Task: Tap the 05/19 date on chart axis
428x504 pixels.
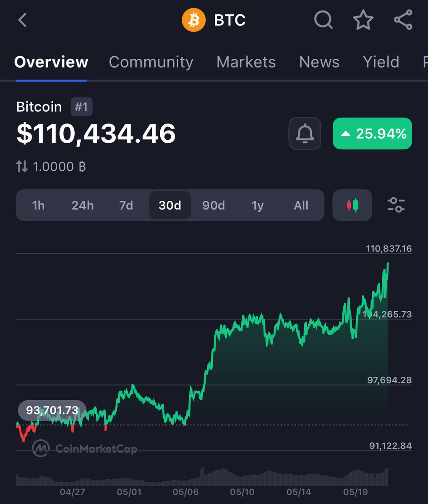Action: (x=355, y=492)
